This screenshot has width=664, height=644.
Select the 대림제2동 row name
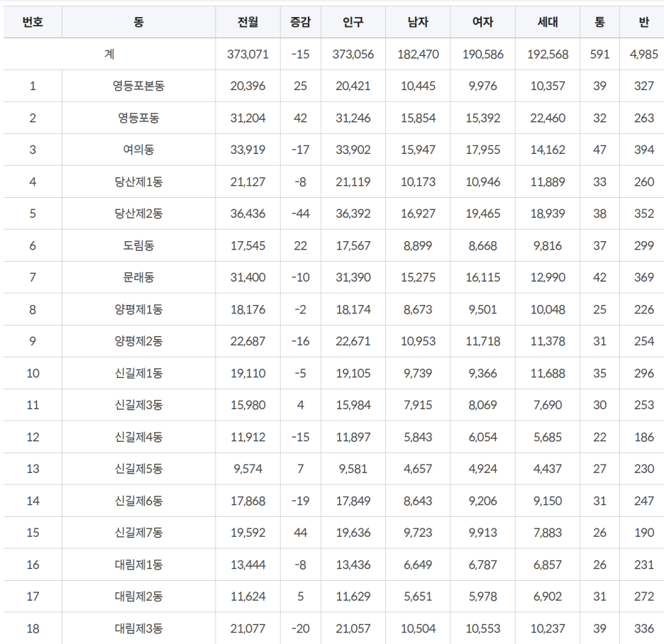pyautogui.click(x=138, y=596)
